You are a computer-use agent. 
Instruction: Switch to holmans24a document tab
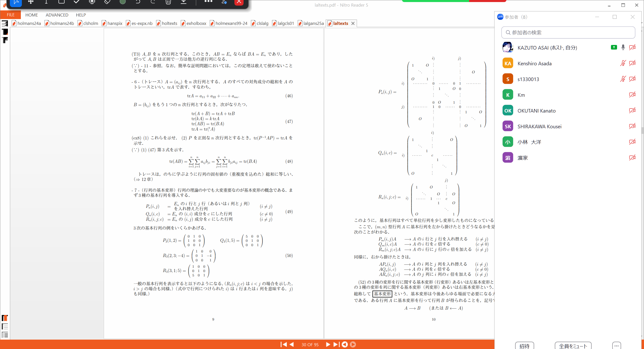pyautogui.click(x=26, y=23)
